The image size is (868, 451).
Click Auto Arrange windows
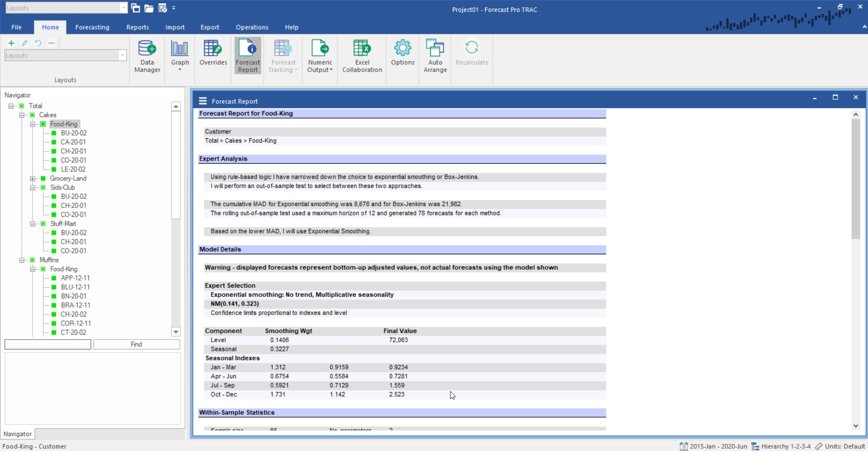[x=435, y=56]
